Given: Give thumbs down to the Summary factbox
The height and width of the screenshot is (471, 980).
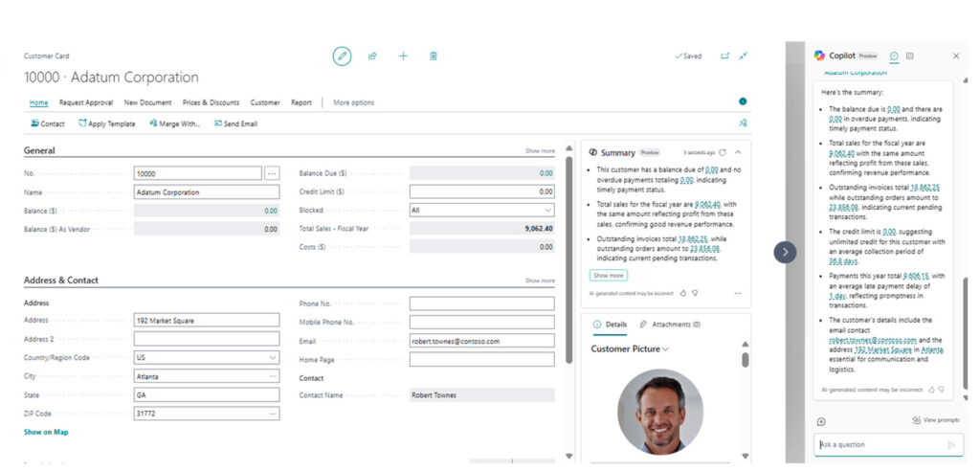Looking at the screenshot, I should pyautogui.click(x=695, y=293).
